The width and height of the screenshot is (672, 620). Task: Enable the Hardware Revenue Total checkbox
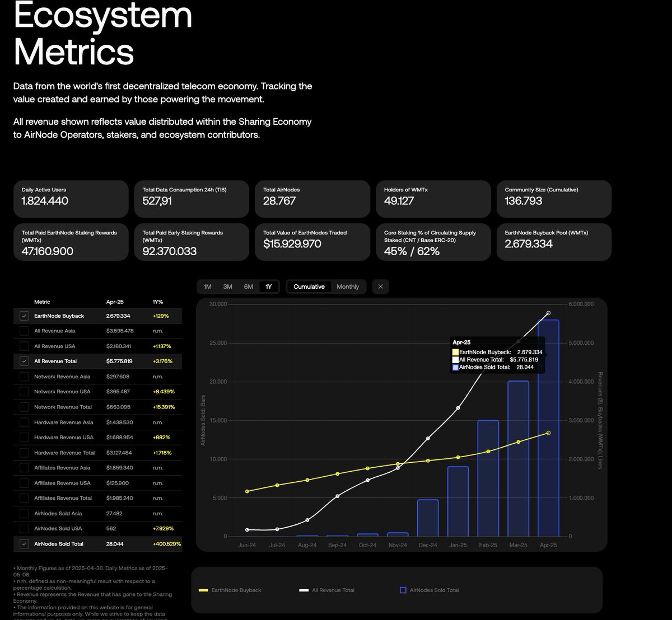(24, 453)
